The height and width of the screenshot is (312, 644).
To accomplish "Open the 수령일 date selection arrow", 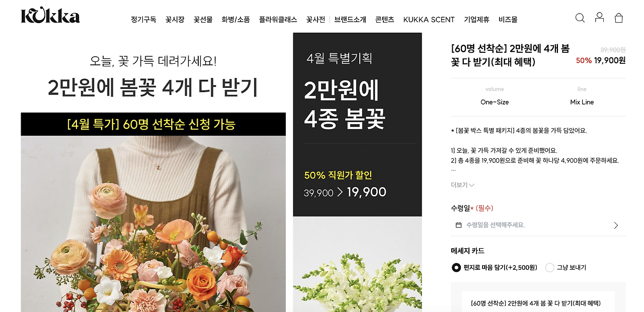I will click(616, 225).
